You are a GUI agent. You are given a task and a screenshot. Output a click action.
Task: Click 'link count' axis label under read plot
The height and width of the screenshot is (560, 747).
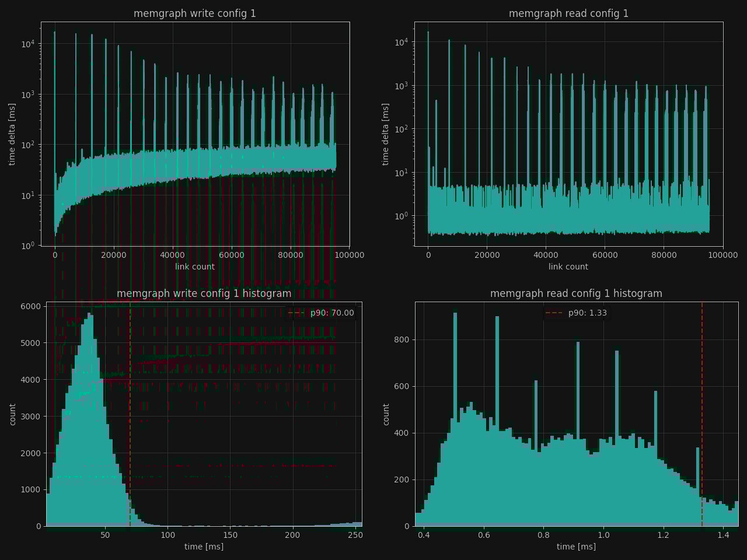point(568,267)
